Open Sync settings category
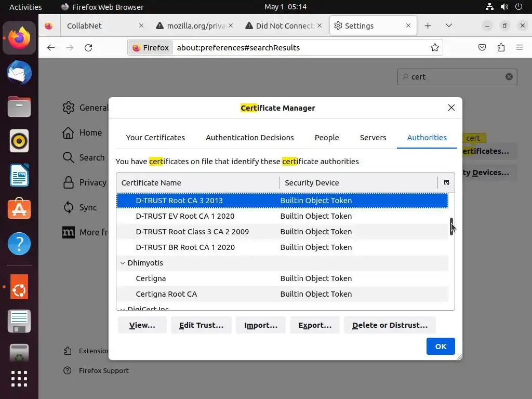This screenshot has width=532, height=399. click(x=80, y=207)
